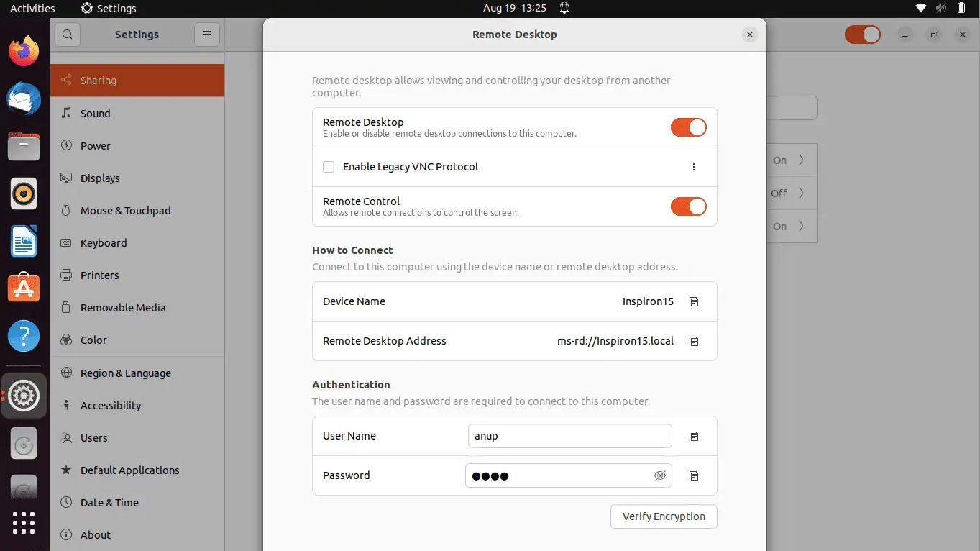
Task: Switch to the Sound settings panel
Action: [93, 113]
